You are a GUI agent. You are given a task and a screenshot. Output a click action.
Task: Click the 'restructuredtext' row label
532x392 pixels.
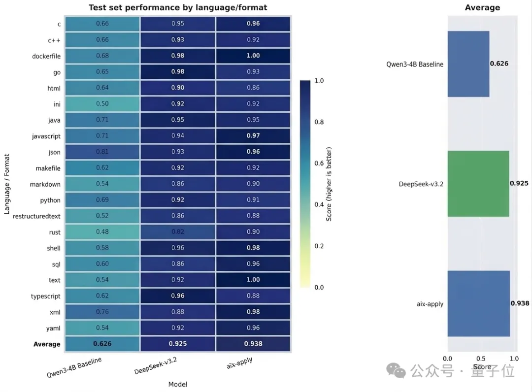point(37,216)
